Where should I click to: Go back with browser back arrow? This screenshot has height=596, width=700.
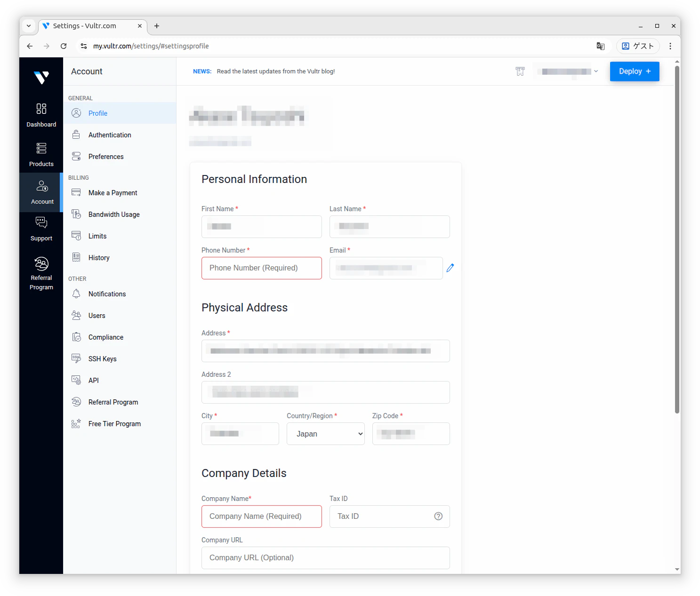pyautogui.click(x=30, y=46)
